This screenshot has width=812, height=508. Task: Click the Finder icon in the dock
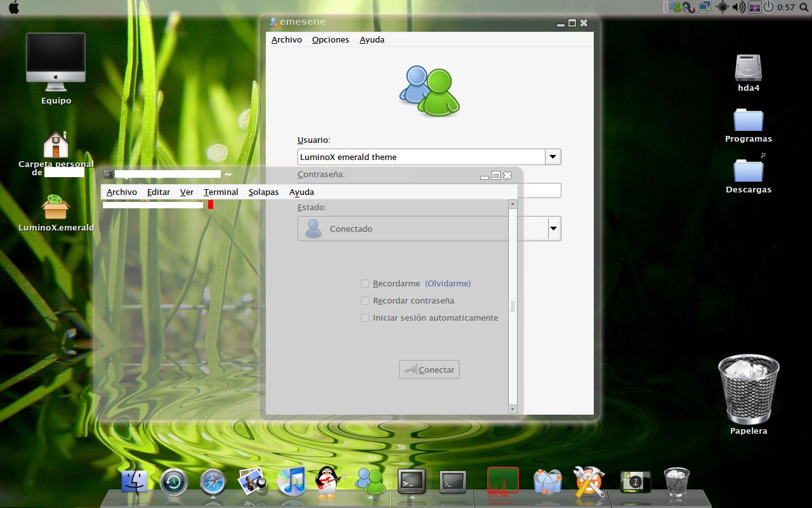pyautogui.click(x=134, y=482)
